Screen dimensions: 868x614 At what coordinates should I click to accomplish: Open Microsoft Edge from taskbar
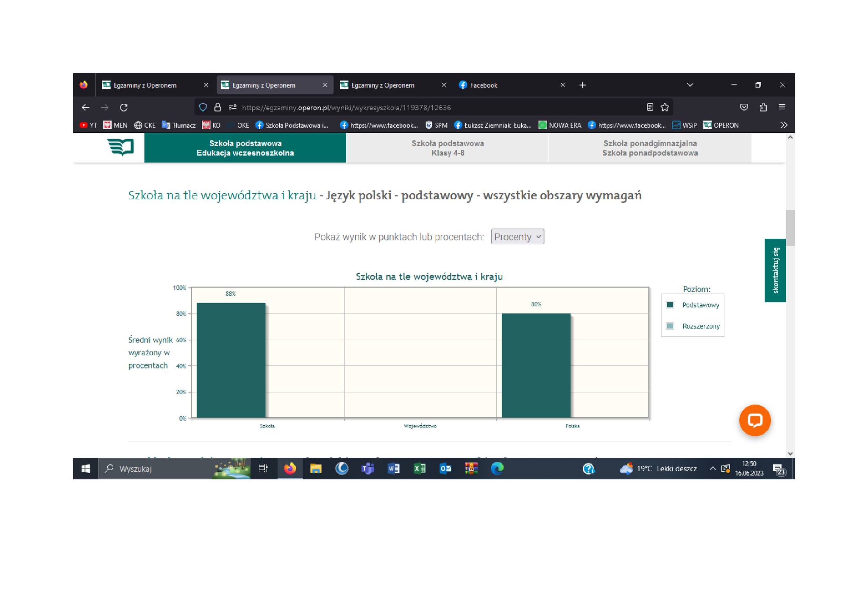[x=497, y=469]
